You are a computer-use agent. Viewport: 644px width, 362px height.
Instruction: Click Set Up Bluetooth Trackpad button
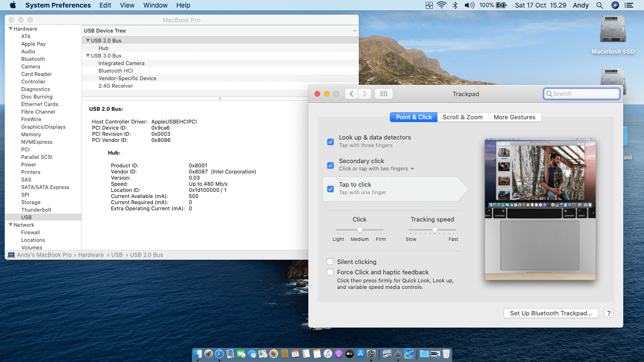[x=551, y=313]
